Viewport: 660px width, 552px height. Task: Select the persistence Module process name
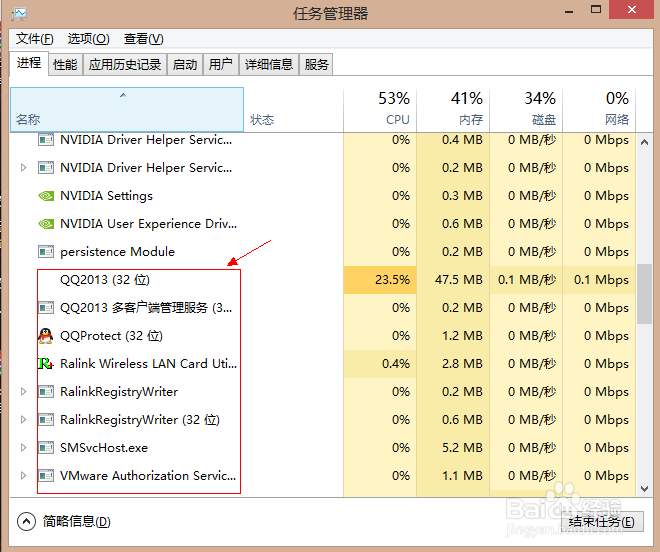(117, 252)
